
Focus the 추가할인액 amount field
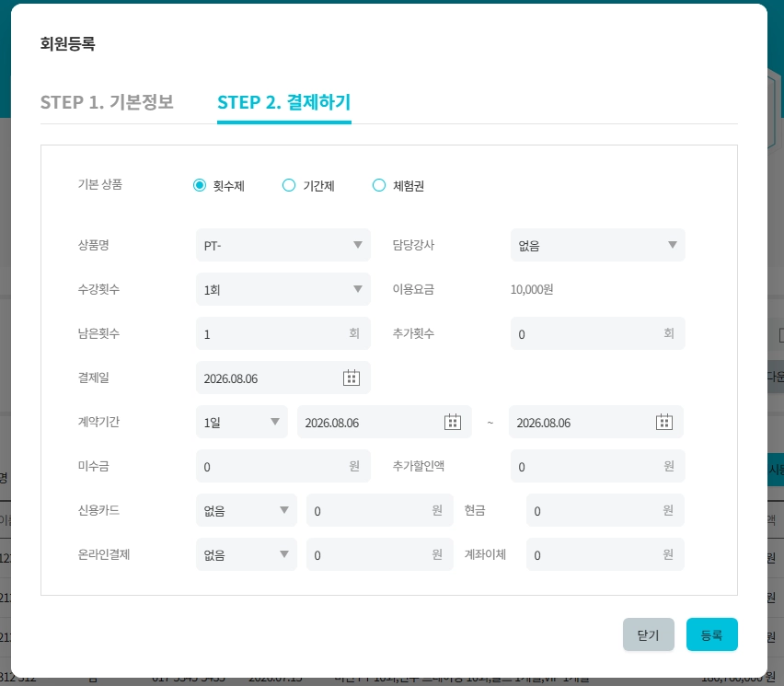point(597,466)
